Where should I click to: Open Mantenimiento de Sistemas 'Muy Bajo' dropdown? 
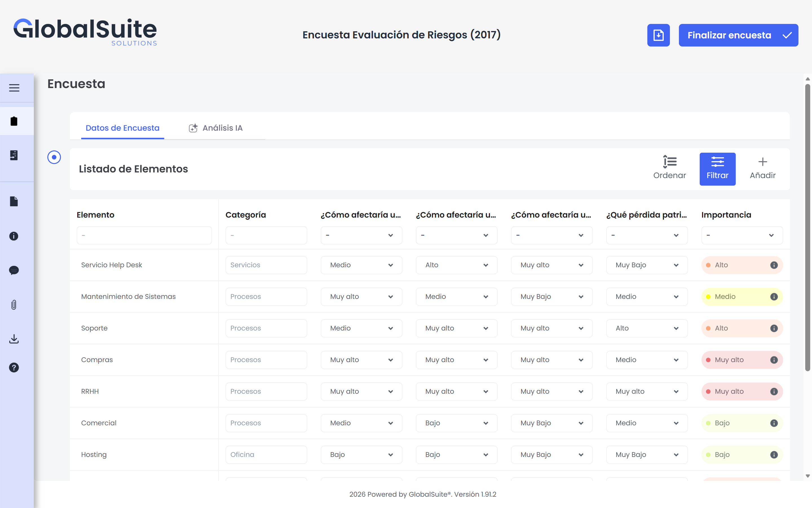551,297
